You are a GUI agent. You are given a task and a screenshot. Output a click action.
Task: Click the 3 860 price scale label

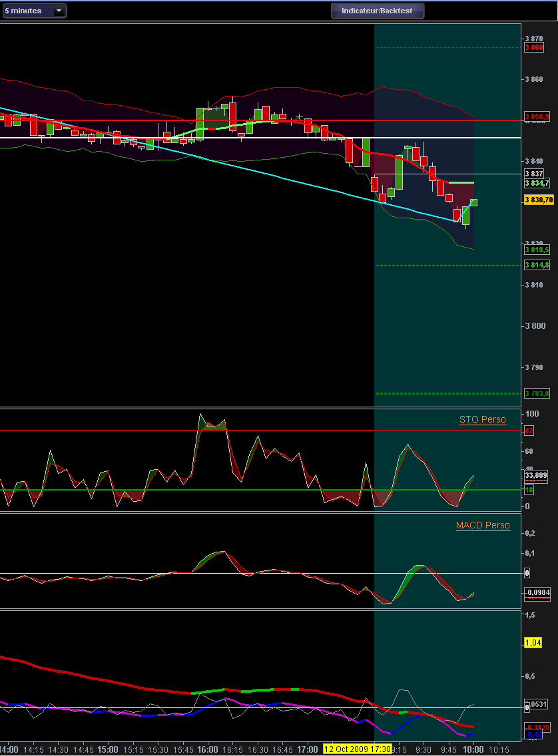tap(534, 79)
